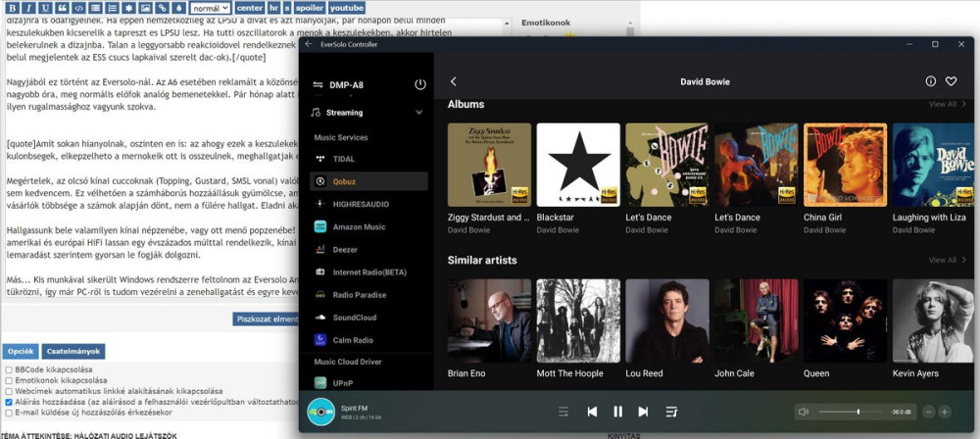Image resolution: width=980 pixels, height=439 pixels.
Task: Go back using the artist page arrow
Action: pos(454,81)
